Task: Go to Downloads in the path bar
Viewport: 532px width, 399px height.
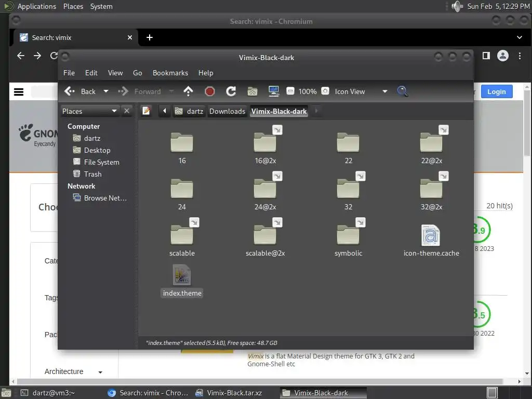Action: point(228,111)
